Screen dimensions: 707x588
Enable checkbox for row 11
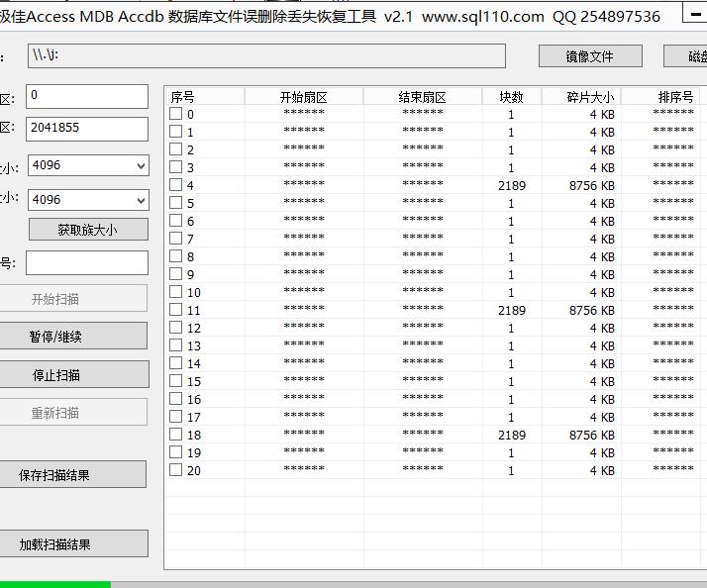pos(175,309)
